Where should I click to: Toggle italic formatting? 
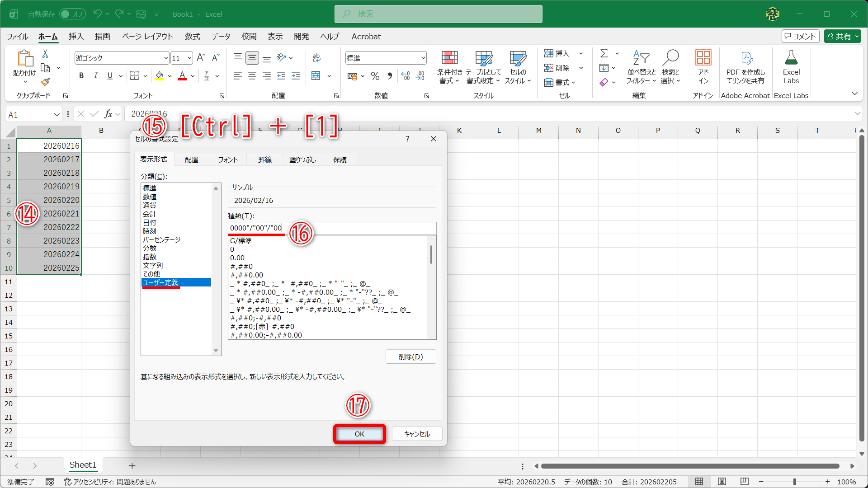click(95, 75)
